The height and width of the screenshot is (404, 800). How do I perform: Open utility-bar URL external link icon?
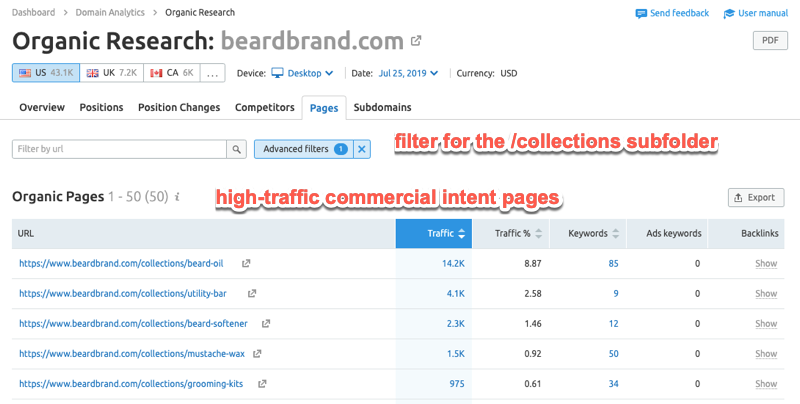pyautogui.click(x=252, y=294)
